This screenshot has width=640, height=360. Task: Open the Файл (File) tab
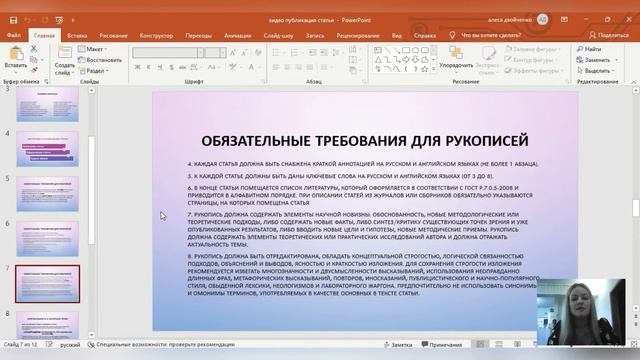[x=14, y=36]
